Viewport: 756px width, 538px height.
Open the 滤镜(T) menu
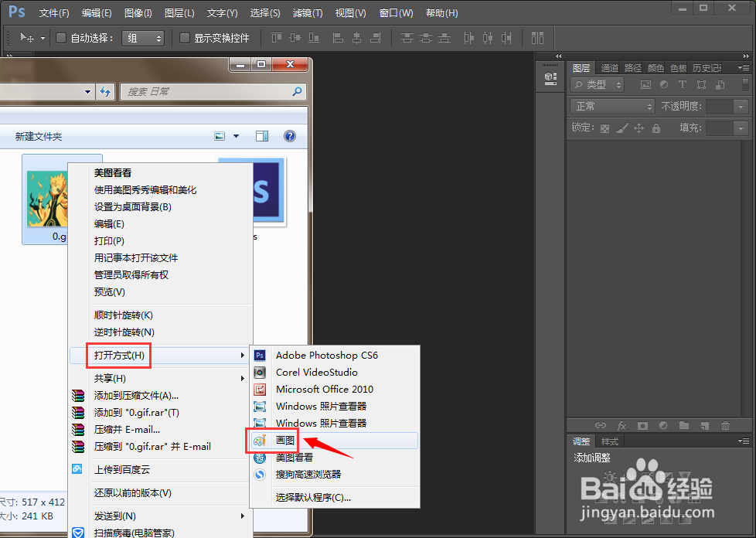pos(308,13)
